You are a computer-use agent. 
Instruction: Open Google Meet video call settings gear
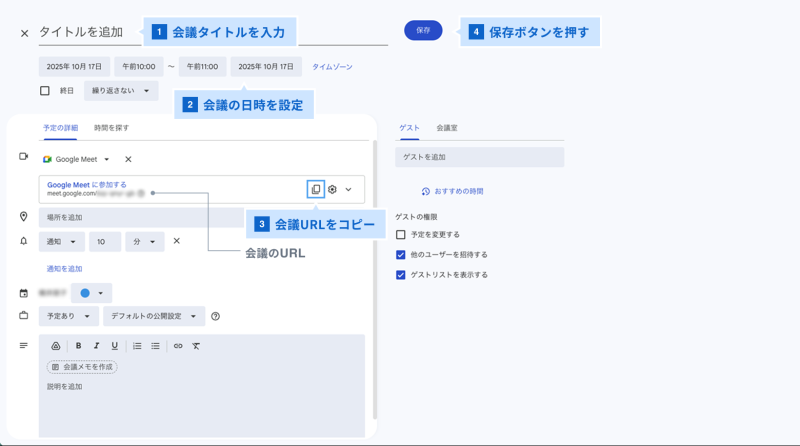tap(333, 189)
